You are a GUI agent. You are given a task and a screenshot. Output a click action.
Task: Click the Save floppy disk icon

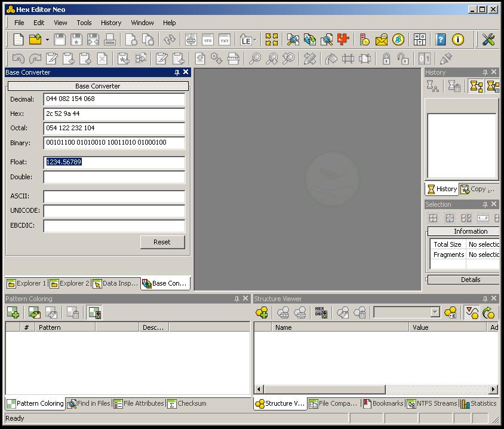click(60, 39)
